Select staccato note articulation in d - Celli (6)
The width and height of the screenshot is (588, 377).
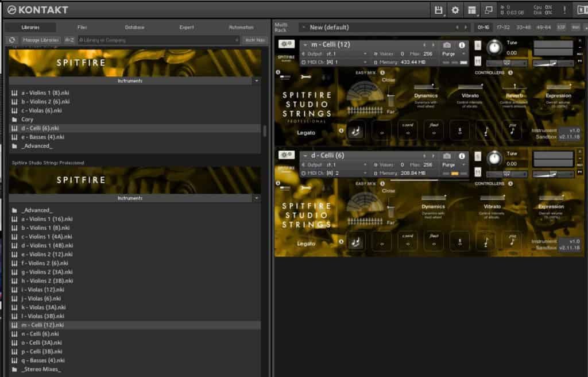coord(486,242)
